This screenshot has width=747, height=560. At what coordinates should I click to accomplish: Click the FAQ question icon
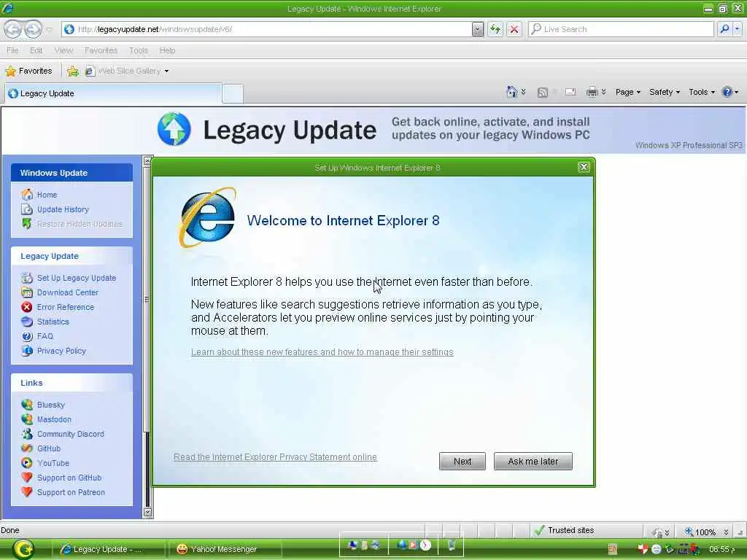click(27, 336)
